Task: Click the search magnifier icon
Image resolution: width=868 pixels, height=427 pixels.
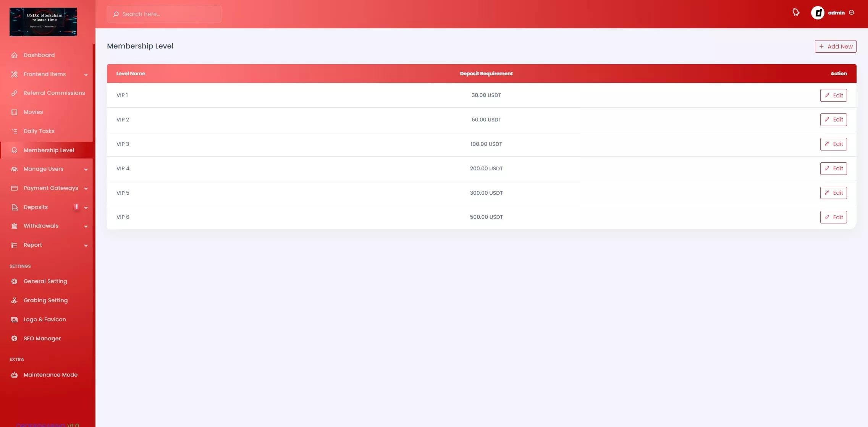Action: click(x=116, y=14)
